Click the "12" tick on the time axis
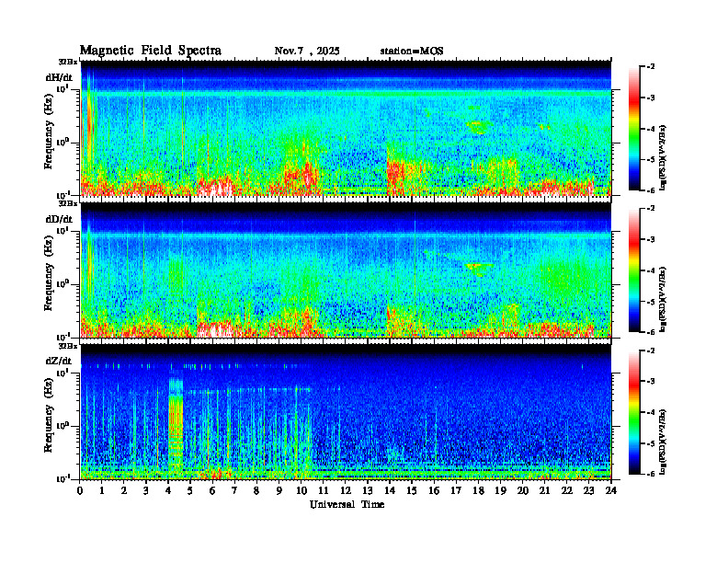 click(345, 490)
